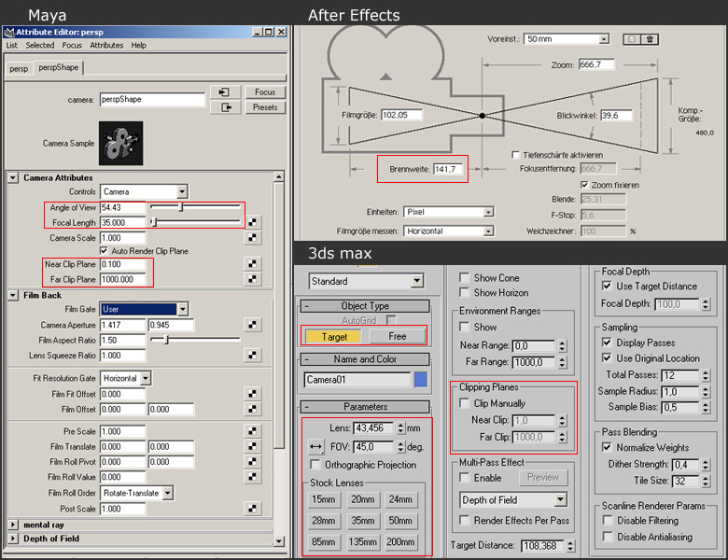This screenshot has width=728, height=560.
Task: Select Free camera object type
Action: coord(398,336)
